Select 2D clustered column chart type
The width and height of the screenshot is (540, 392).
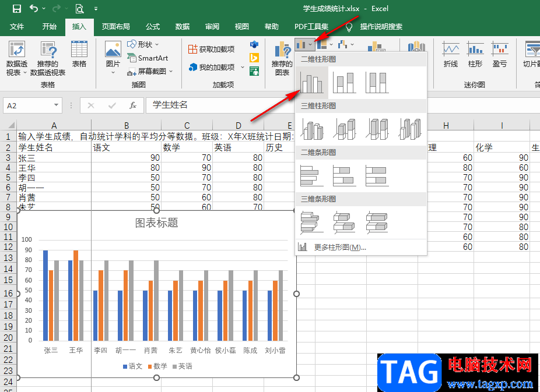pos(311,83)
